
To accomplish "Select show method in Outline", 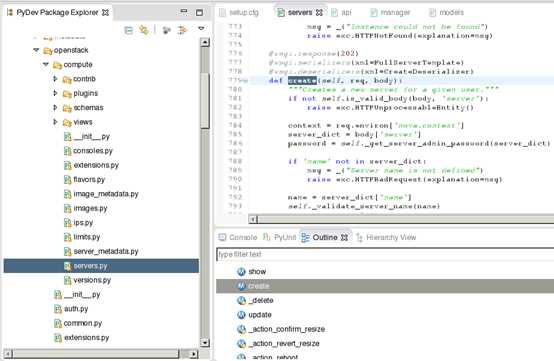I will click(251, 272).
